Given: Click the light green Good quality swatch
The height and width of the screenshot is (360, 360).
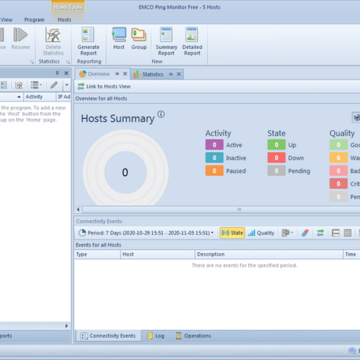Looking at the screenshot, I should pyautogui.click(x=338, y=145).
